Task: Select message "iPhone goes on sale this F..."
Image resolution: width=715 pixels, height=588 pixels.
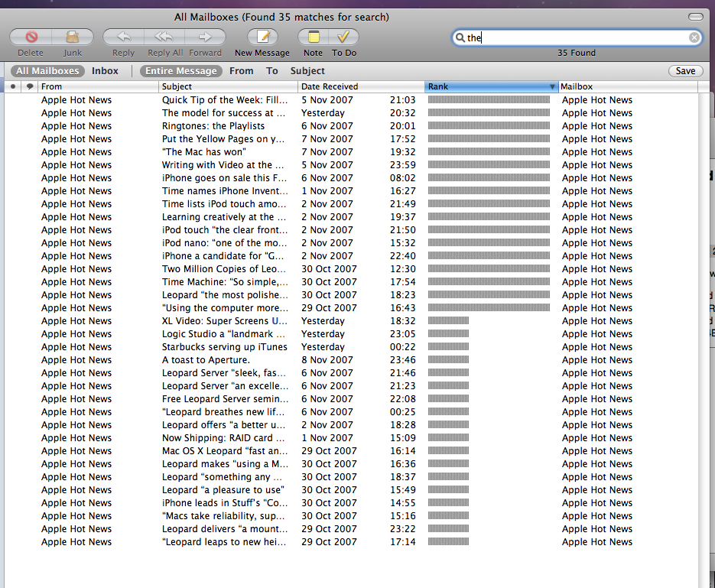Action: [x=351, y=177]
